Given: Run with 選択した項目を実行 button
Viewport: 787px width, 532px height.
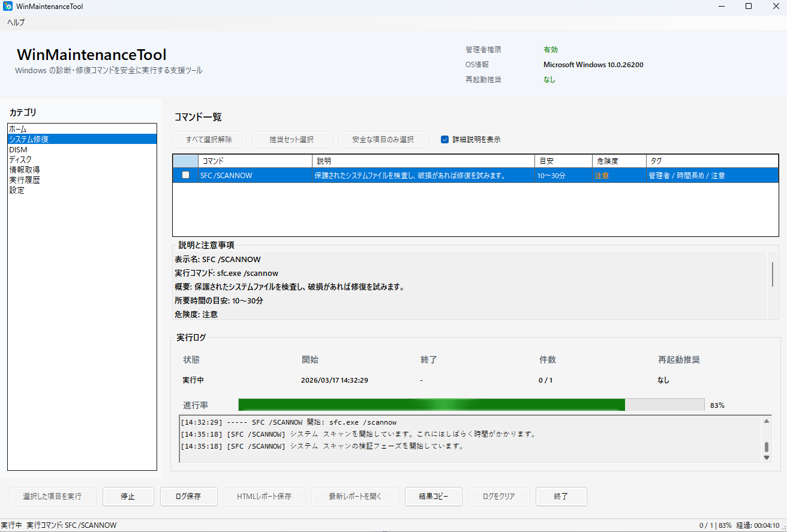Looking at the screenshot, I should click(x=52, y=496).
